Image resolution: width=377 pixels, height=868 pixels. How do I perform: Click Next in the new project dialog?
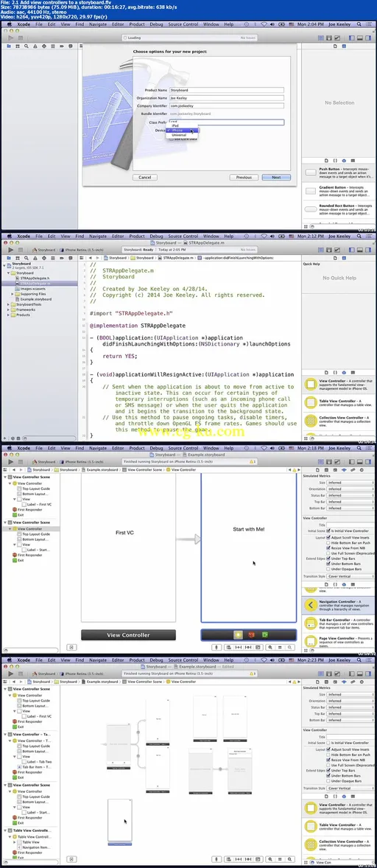276,178
